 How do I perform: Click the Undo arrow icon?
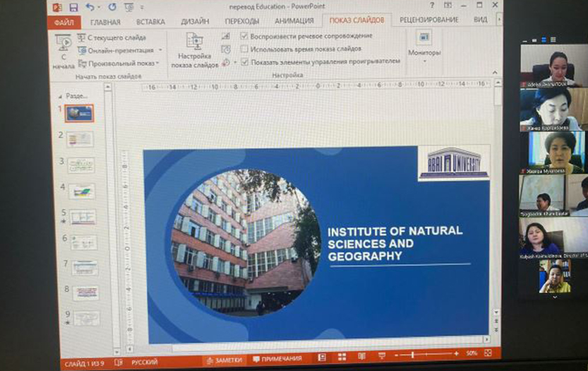91,7
